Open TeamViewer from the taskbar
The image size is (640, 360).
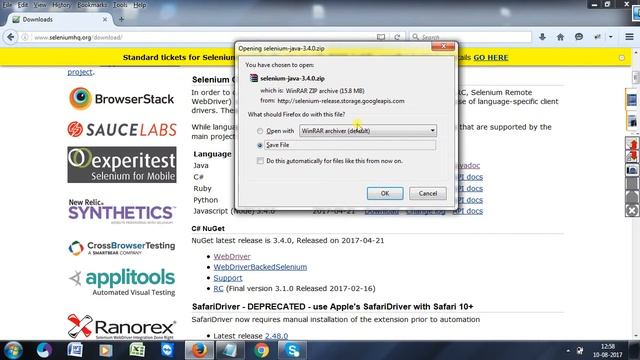pos(168,350)
